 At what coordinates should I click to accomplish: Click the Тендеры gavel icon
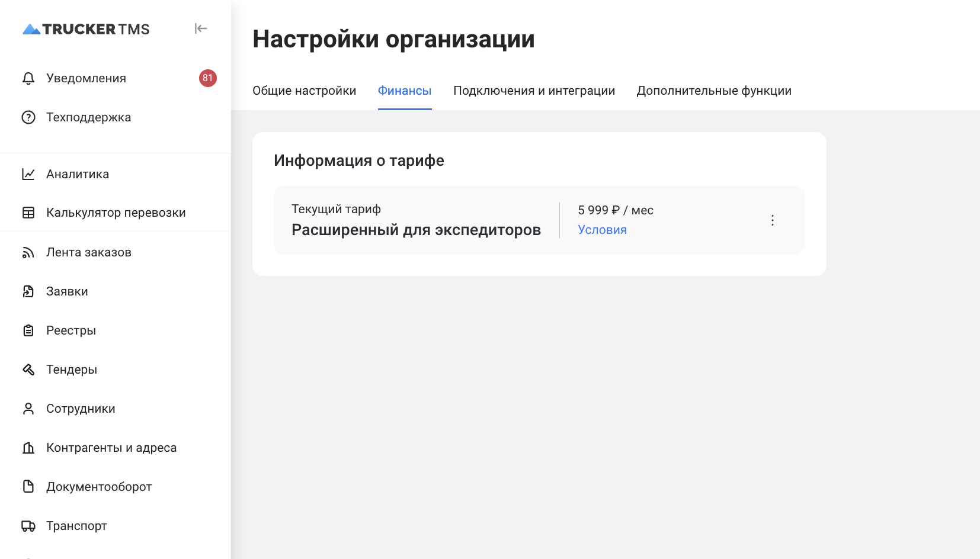tap(28, 370)
